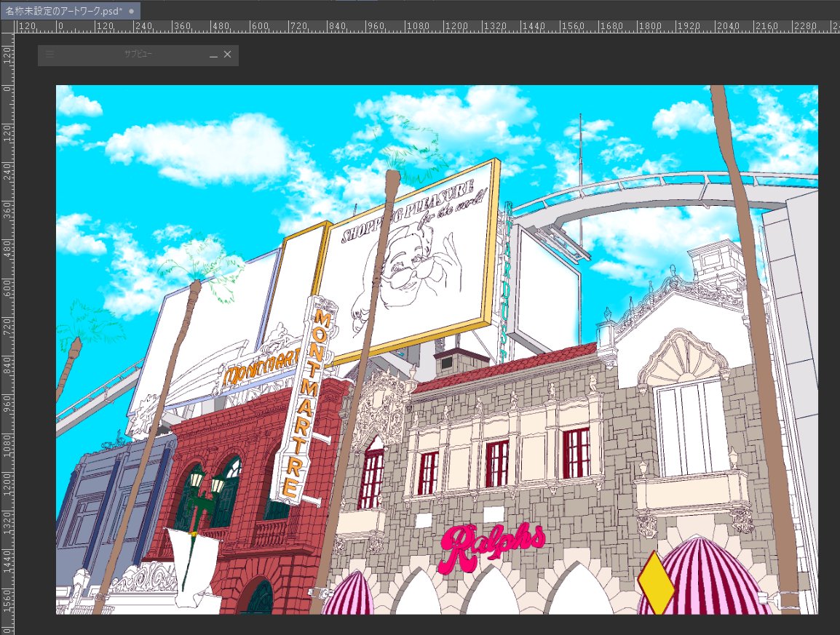
Task: Click the サブビュー panel title text
Action: click(138, 54)
